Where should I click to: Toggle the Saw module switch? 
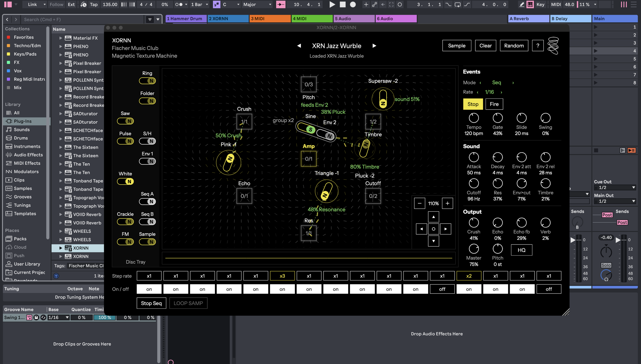tap(125, 121)
